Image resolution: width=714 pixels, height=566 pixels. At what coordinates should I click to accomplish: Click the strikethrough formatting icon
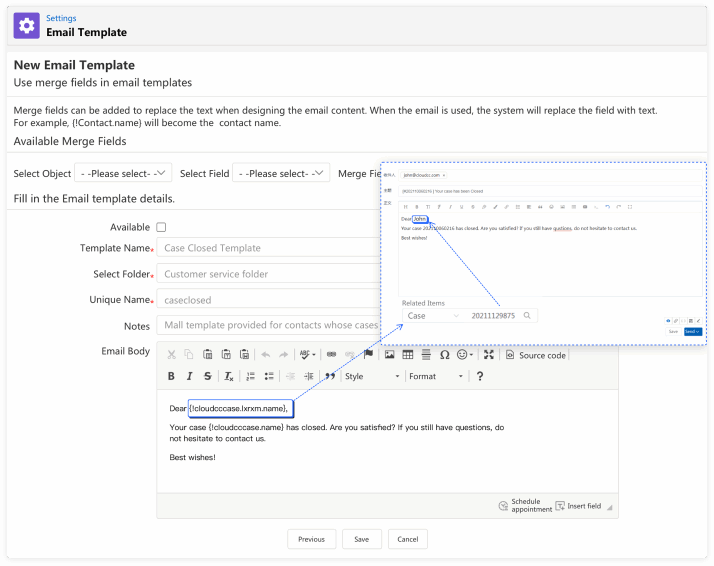coord(207,376)
